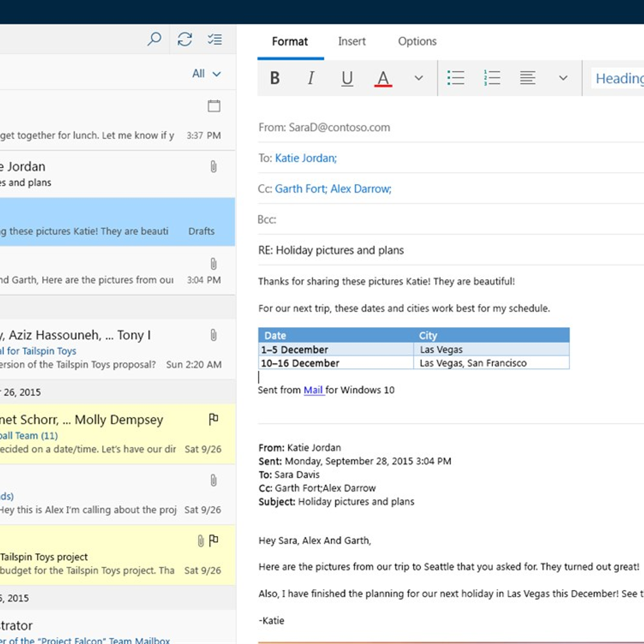This screenshot has height=644, width=644.
Task: Click the 'For our next trip' sentence
Action: click(404, 308)
